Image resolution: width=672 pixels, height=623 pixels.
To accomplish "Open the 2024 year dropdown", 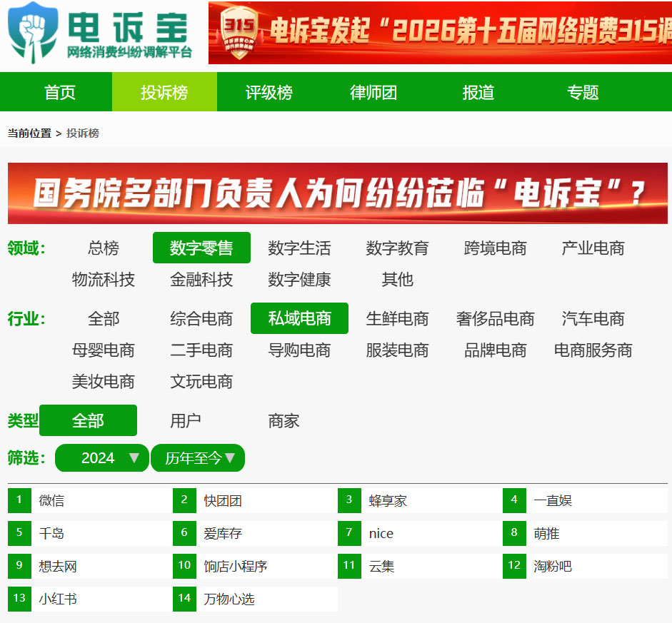I will click(x=102, y=458).
